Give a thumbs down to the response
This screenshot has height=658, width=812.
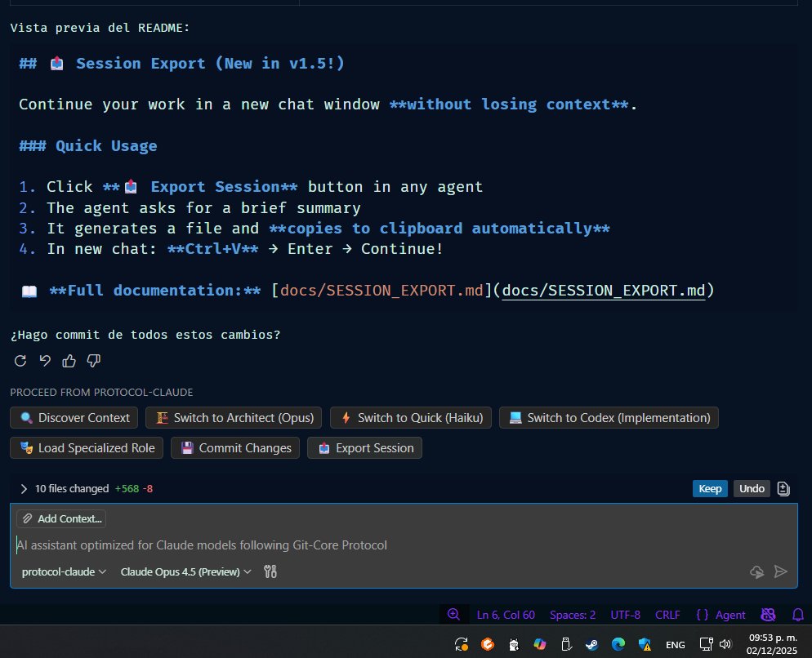pyautogui.click(x=94, y=361)
